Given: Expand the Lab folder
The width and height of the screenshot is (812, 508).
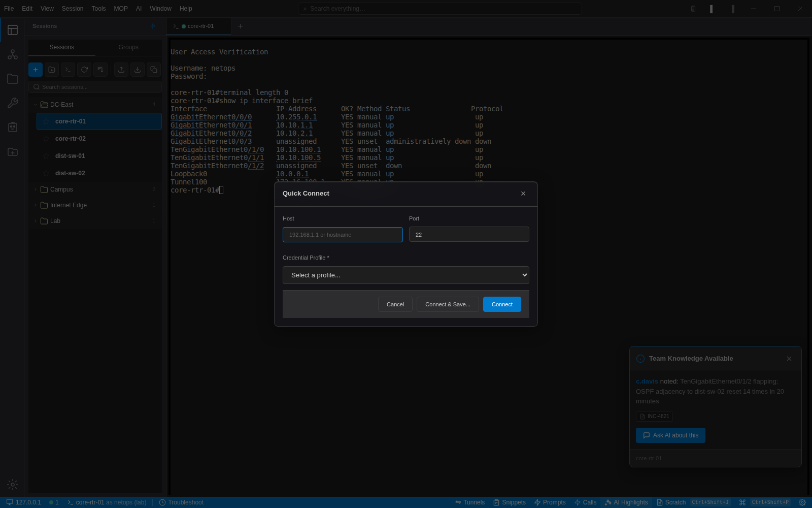Looking at the screenshot, I should click(36, 221).
